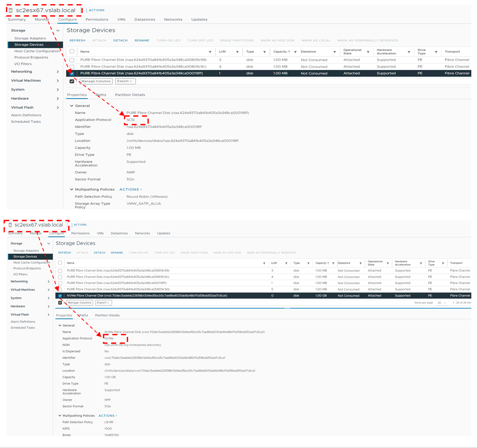The height and width of the screenshot is (448, 477).
Task: Expand Networking sidebar section, upper screenshot
Action: coord(58,71)
